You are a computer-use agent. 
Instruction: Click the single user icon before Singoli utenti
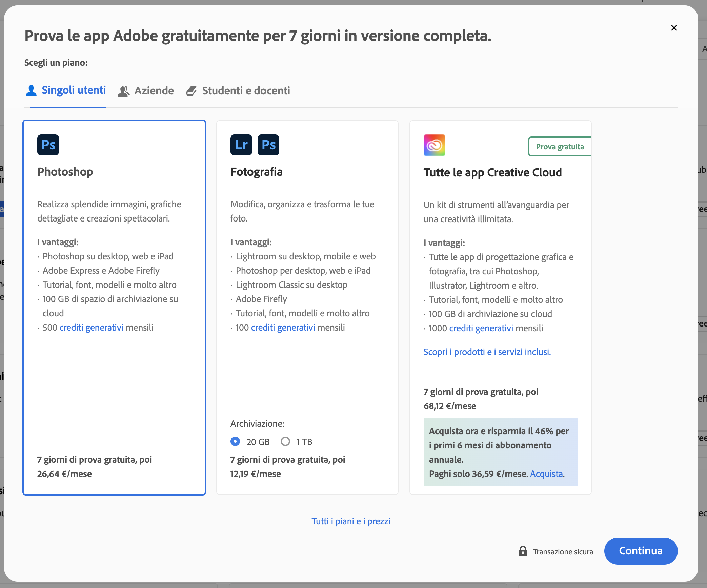pos(31,90)
